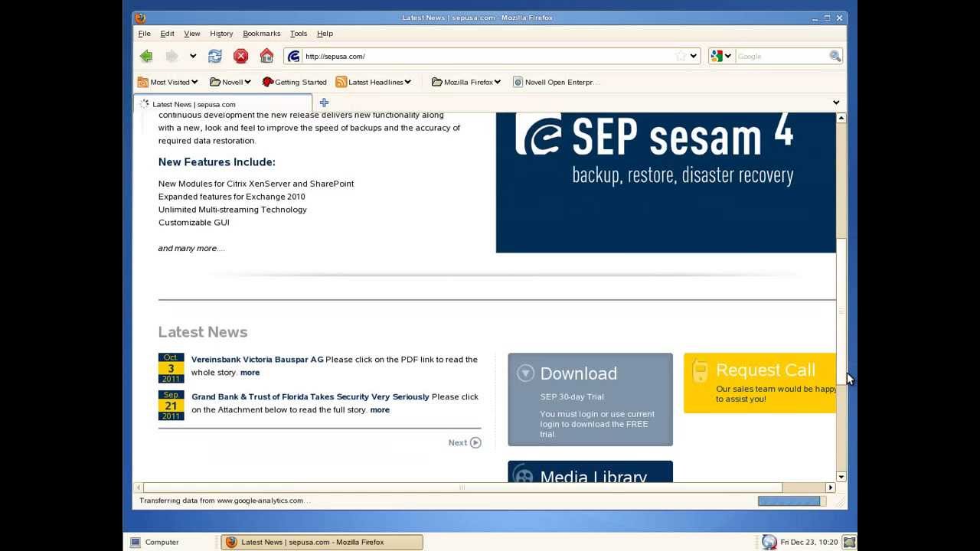The height and width of the screenshot is (551, 980).
Task: Open the back/forward history dropdown
Action: coord(193,56)
